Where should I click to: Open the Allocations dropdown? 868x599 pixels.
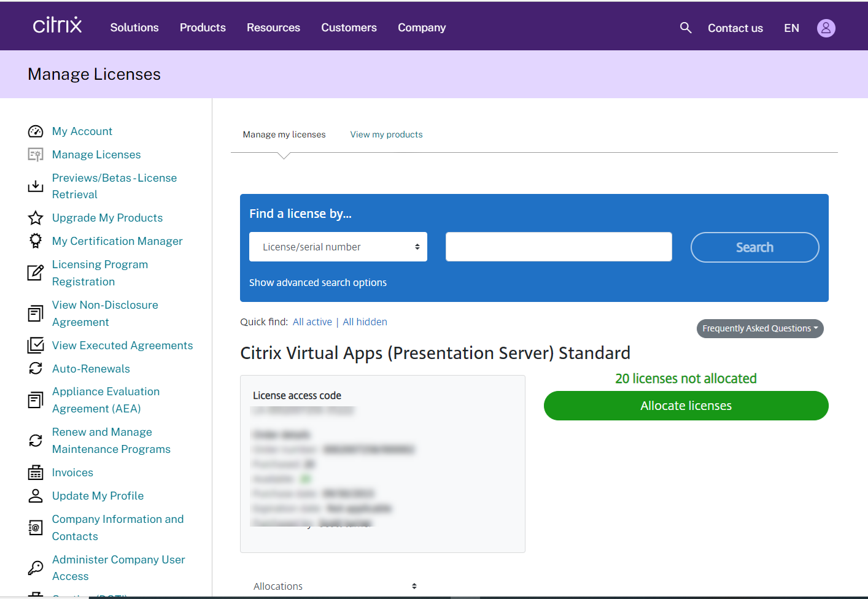[x=335, y=586]
